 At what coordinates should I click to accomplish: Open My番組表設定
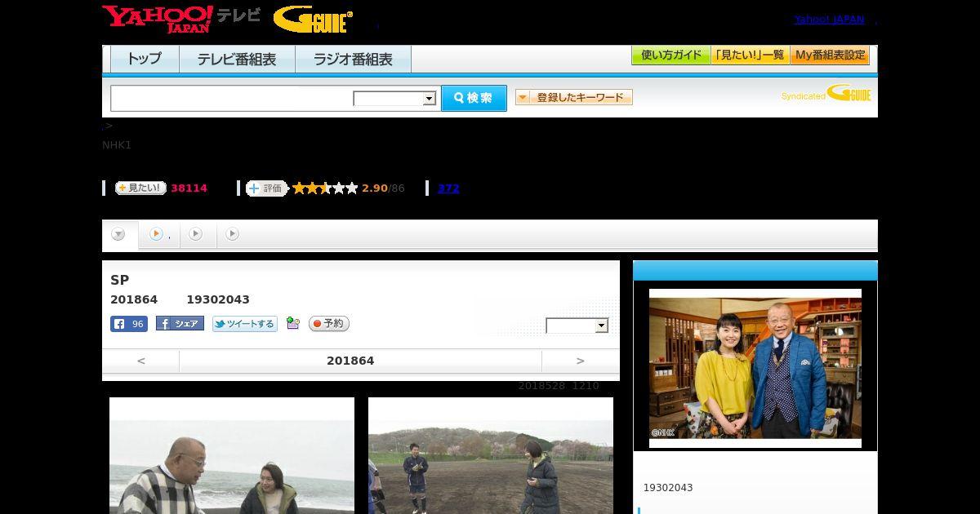click(x=830, y=55)
